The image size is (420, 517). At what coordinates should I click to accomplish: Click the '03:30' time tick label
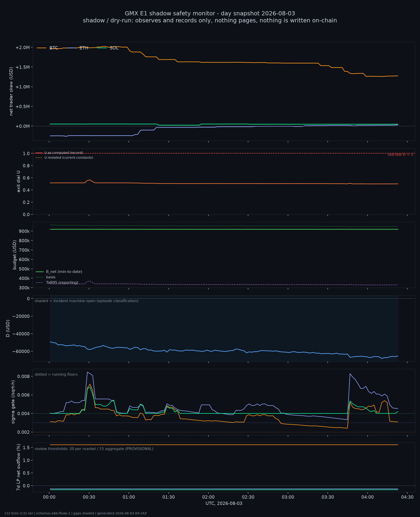coord(328,497)
